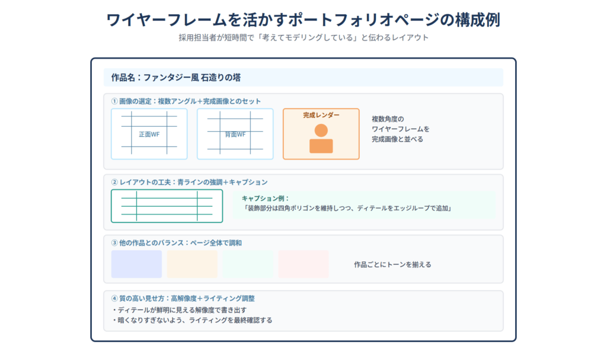Click the ② レイアウトの工夫 section heading

pyautogui.click(x=189, y=182)
